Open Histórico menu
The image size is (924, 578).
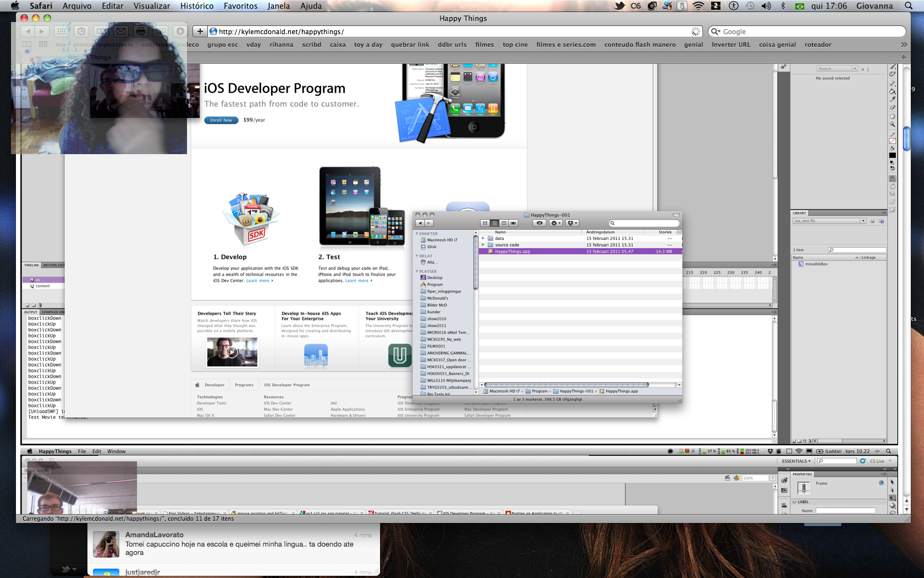click(197, 6)
